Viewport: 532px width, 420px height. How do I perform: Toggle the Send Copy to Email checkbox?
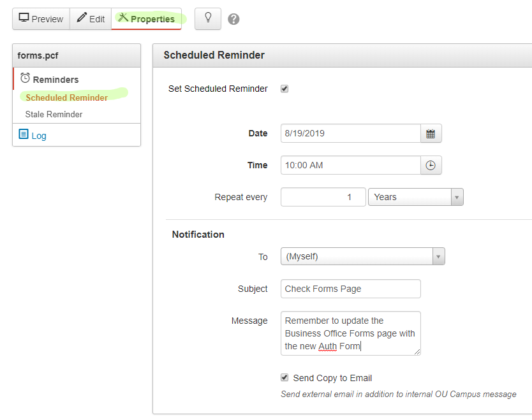pos(284,378)
